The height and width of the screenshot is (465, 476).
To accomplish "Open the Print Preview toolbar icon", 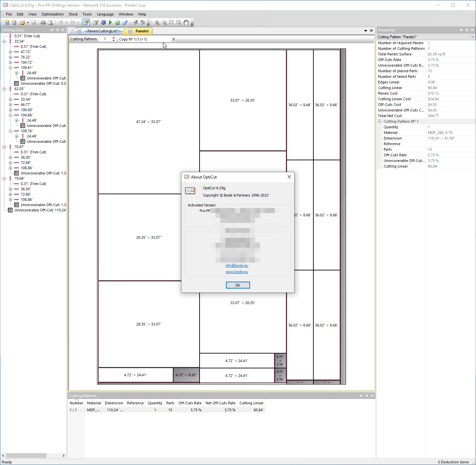I will [x=50, y=22].
